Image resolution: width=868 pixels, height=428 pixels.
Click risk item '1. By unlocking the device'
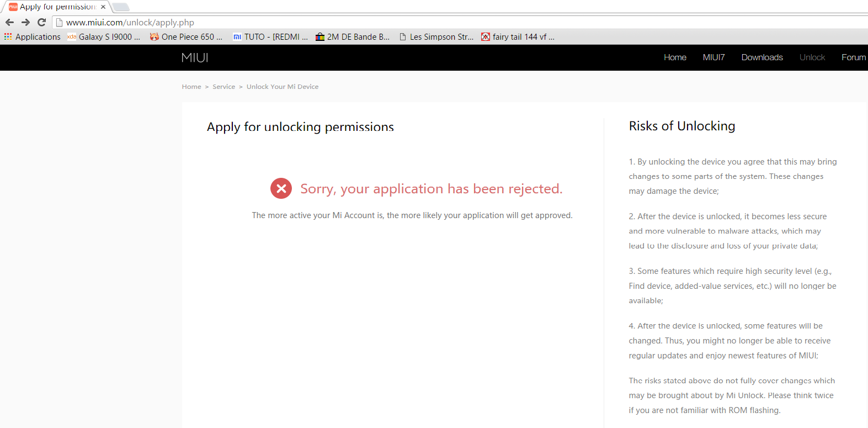[733, 176]
